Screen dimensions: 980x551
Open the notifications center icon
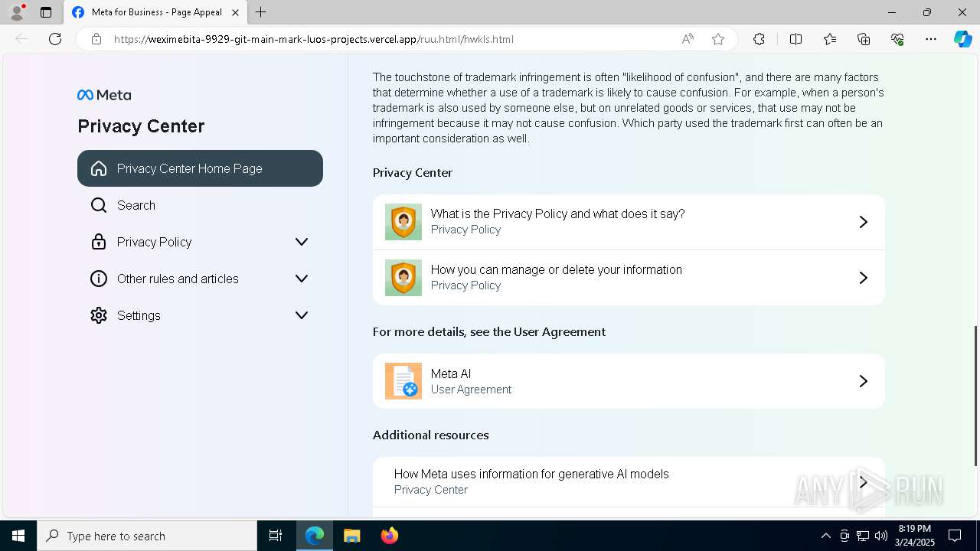click(955, 536)
